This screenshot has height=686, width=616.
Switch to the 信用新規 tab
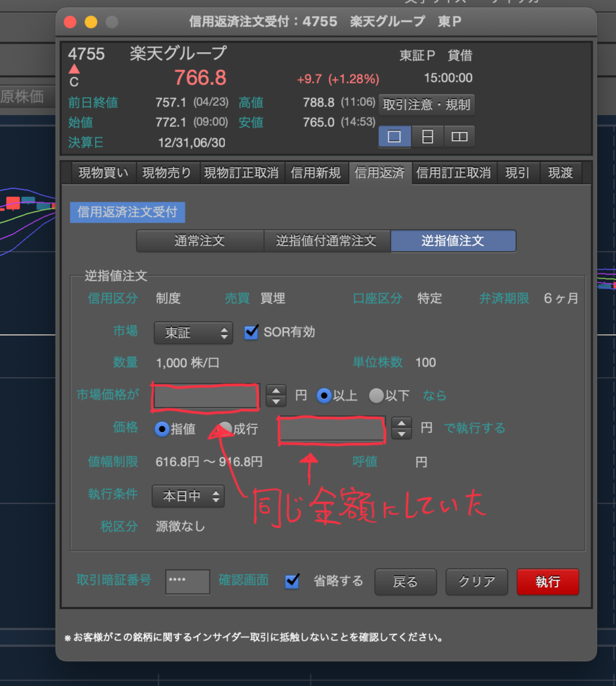(x=315, y=173)
